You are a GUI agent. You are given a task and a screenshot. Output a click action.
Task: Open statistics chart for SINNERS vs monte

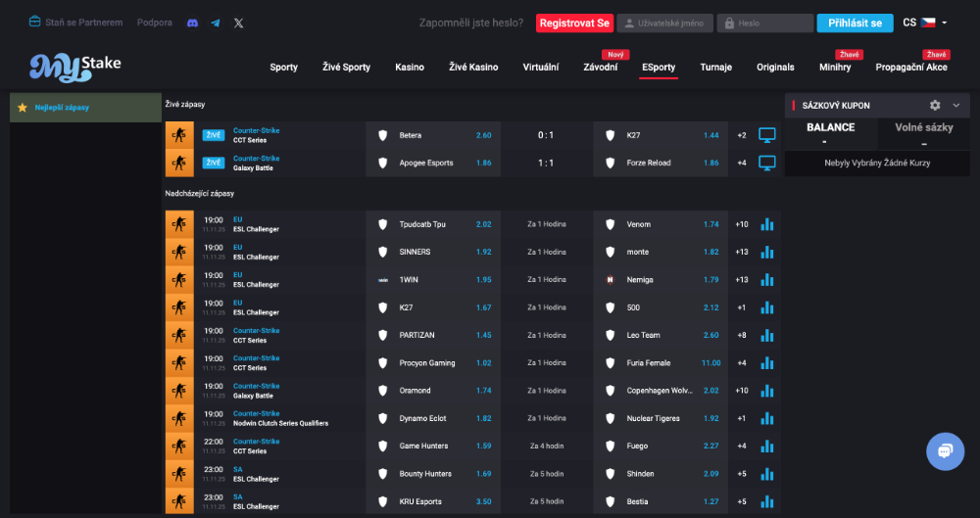click(767, 252)
